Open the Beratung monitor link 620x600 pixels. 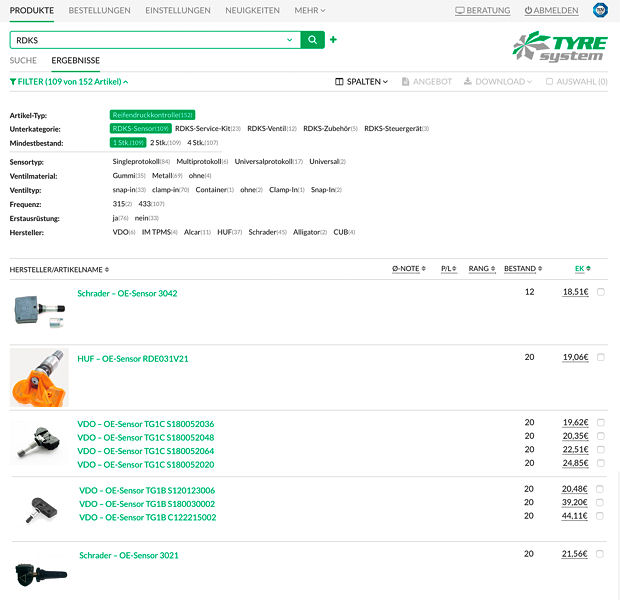pos(482,11)
